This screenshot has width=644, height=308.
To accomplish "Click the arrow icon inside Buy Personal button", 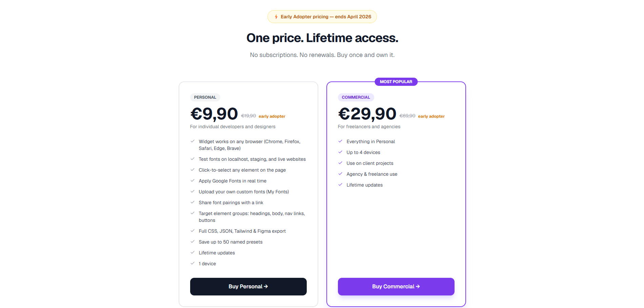I will 266,286.
